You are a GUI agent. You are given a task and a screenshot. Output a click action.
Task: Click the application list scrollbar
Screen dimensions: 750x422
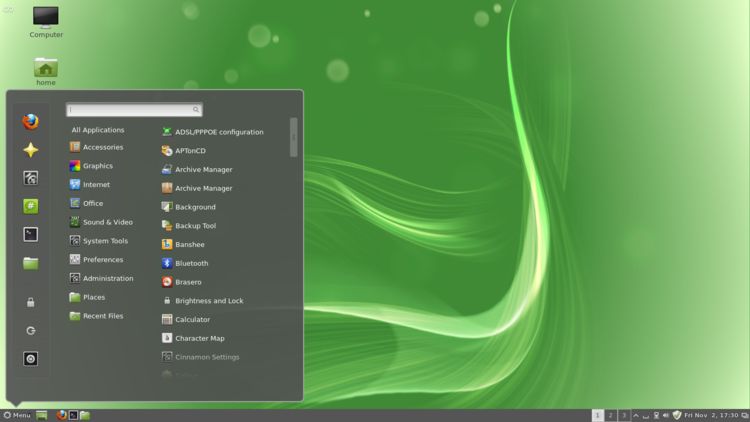tap(294, 137)
